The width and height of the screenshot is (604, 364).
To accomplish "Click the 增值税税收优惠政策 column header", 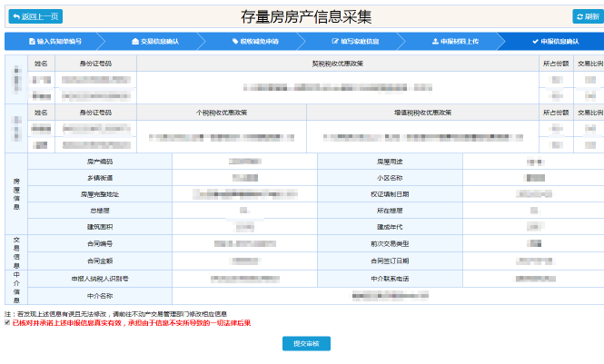I will pyautogui.click(x=423, y=113).
